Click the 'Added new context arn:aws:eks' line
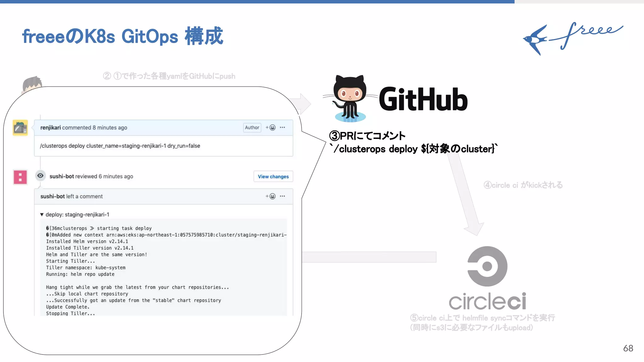 coord(166,235)
